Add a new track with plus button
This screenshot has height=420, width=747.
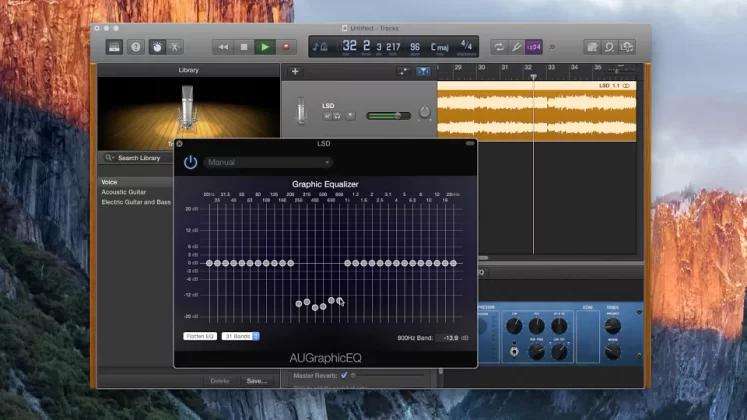(295, 71)
